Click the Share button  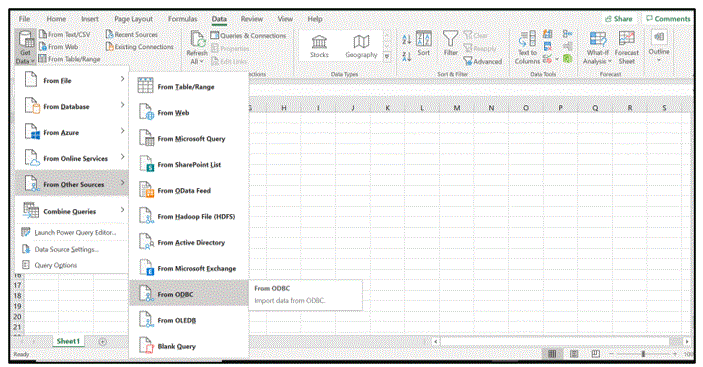point(619,19)
